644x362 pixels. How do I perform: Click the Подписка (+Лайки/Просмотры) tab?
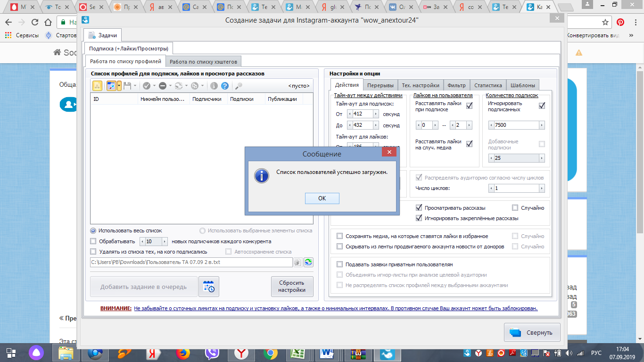[128, 48]
